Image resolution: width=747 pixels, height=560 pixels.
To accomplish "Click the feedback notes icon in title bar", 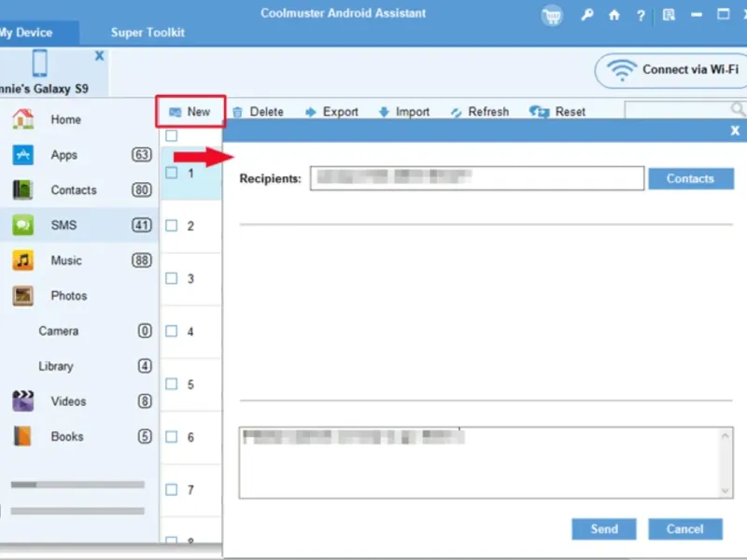I will click(x=669, y=15).
